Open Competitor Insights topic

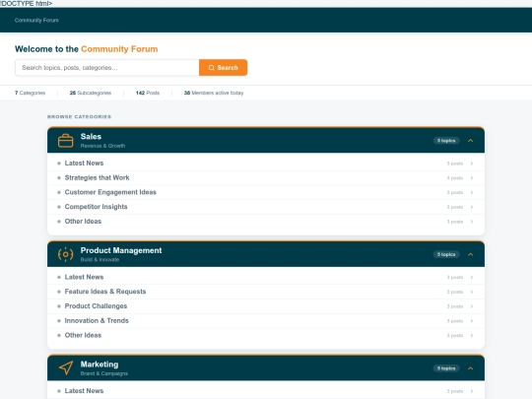pyautogui.click(x=266, y=207)
